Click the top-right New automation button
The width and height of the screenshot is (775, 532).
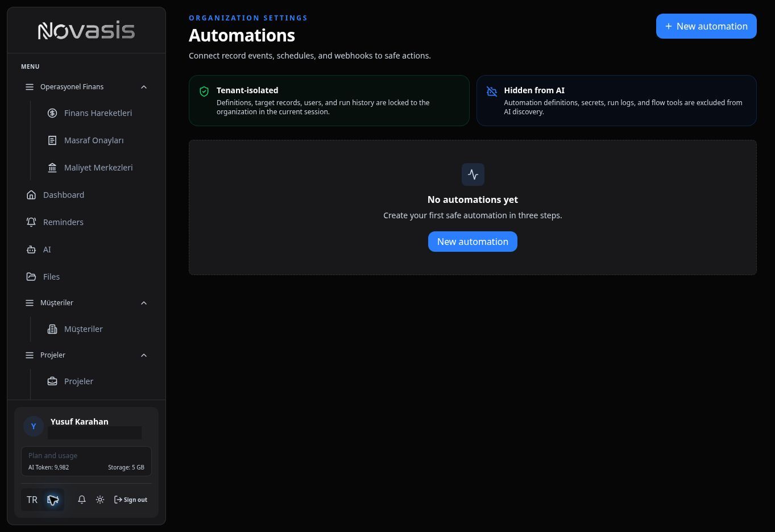[706, 26]
